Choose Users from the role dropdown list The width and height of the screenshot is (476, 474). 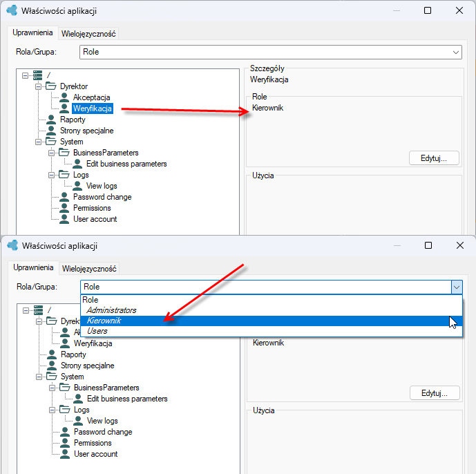[x=272, y=331]
